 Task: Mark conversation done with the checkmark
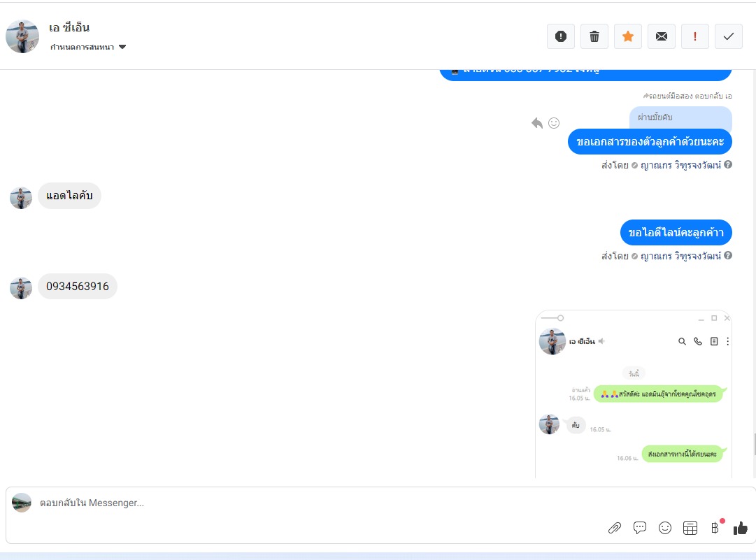coord(729,36)
